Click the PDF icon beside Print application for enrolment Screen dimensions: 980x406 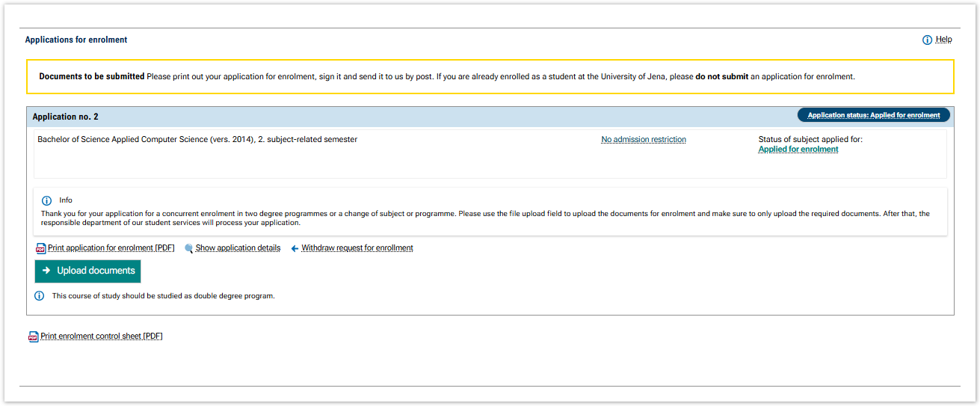[41, 248]
